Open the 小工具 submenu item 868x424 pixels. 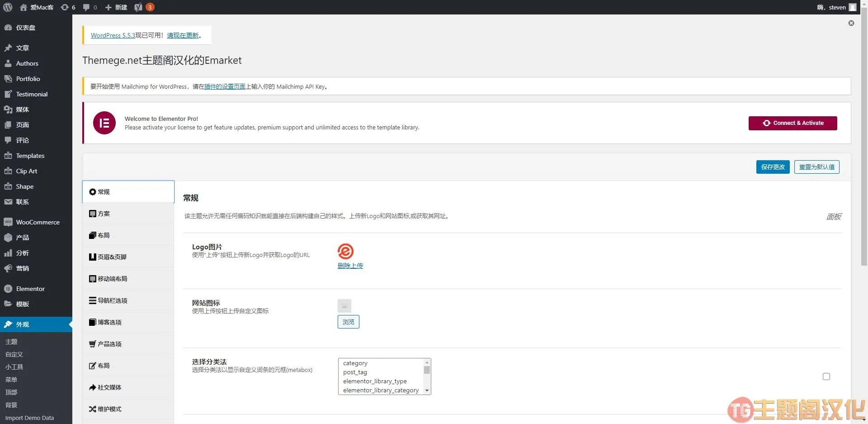[x=14, y=367]
